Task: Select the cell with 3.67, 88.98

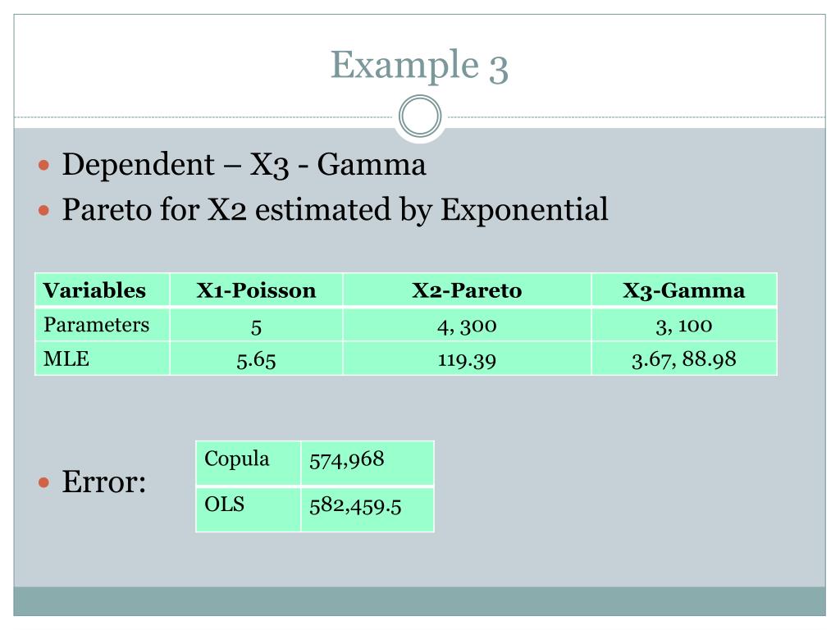Action: [x=684, y=358]
